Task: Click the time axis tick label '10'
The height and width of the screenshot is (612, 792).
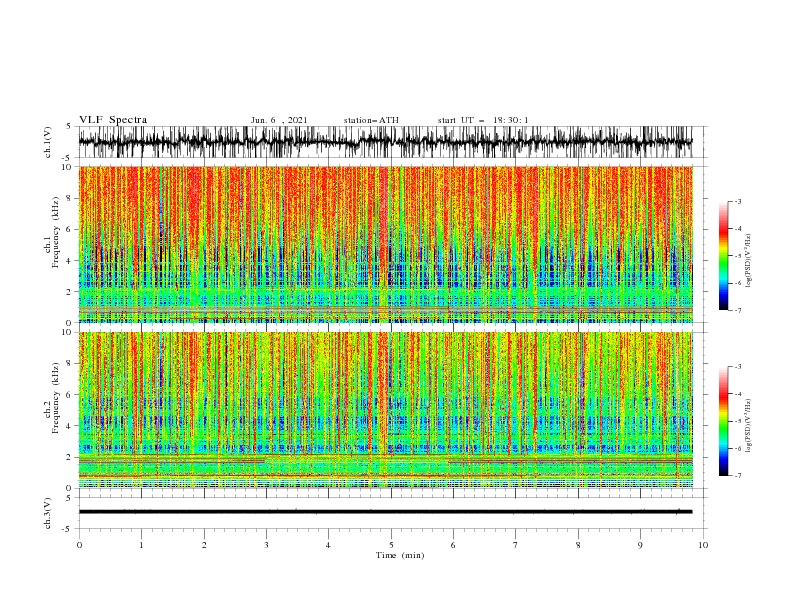Action: click(703, 545)
